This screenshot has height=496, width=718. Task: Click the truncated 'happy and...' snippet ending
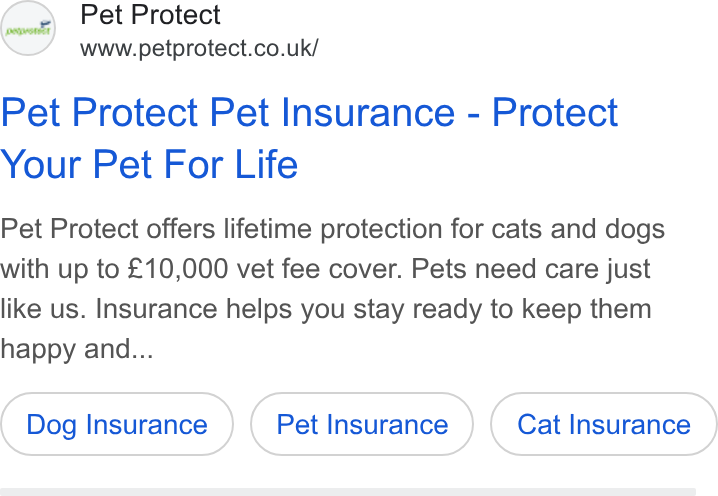(77, 349)
